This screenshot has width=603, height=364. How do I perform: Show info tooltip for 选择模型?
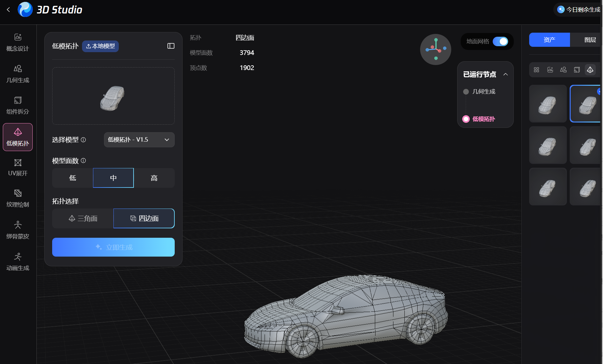(x=83, y=140)
